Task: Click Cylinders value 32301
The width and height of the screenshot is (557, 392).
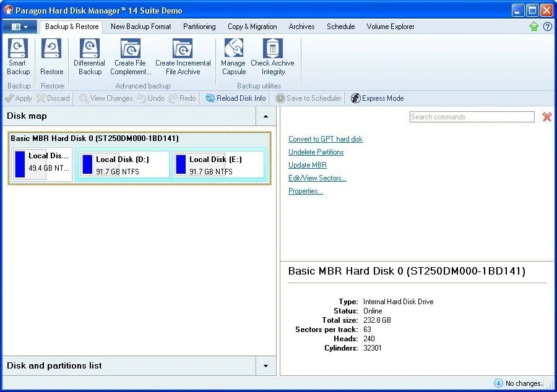Action: coord(373,347)
